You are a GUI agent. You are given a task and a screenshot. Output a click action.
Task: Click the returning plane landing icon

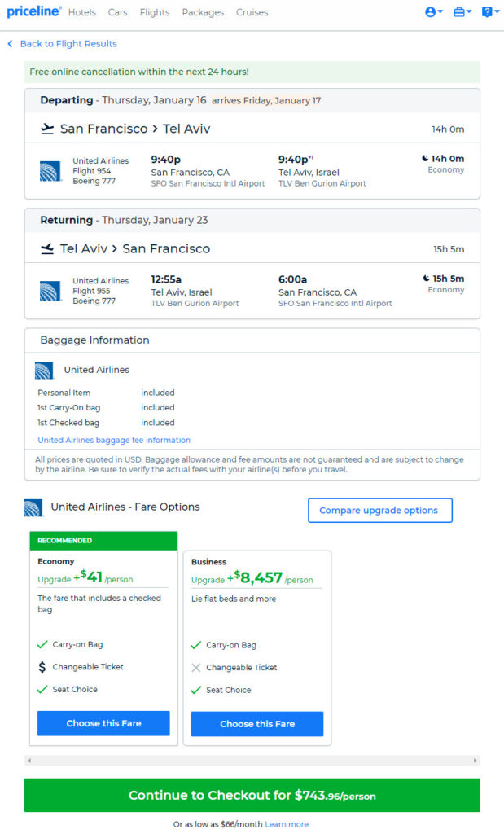tap(48, 248)
